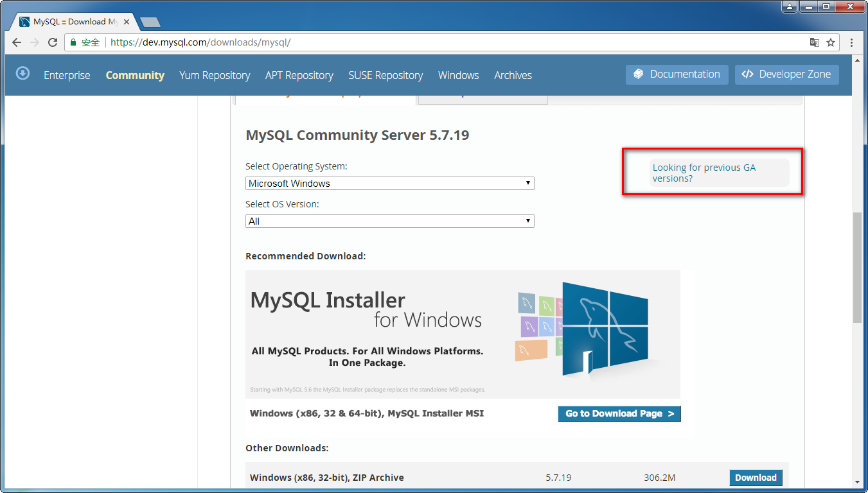Open the Documentation button
The width and height of the screenshot is (868, 493).
(x=677, y=74)
